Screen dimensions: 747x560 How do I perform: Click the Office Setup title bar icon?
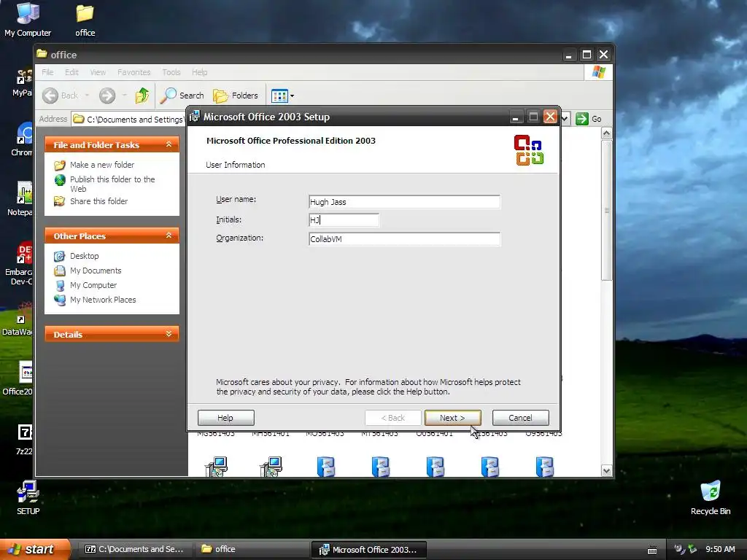pyautogui.click(x=194, y=117)
